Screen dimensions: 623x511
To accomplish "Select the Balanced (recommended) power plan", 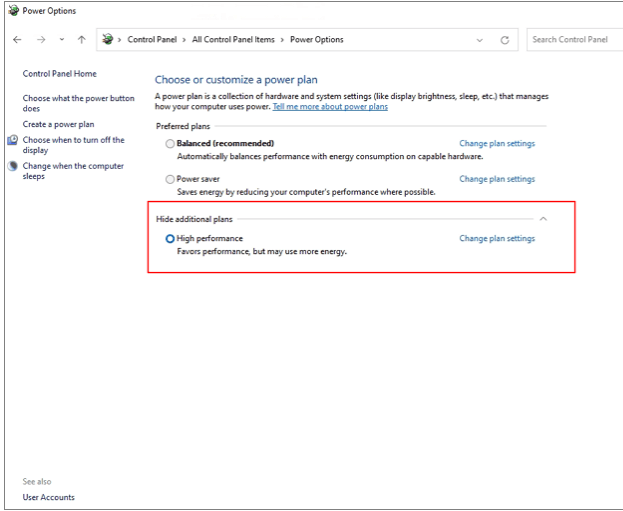I will (x=170, y=144).
